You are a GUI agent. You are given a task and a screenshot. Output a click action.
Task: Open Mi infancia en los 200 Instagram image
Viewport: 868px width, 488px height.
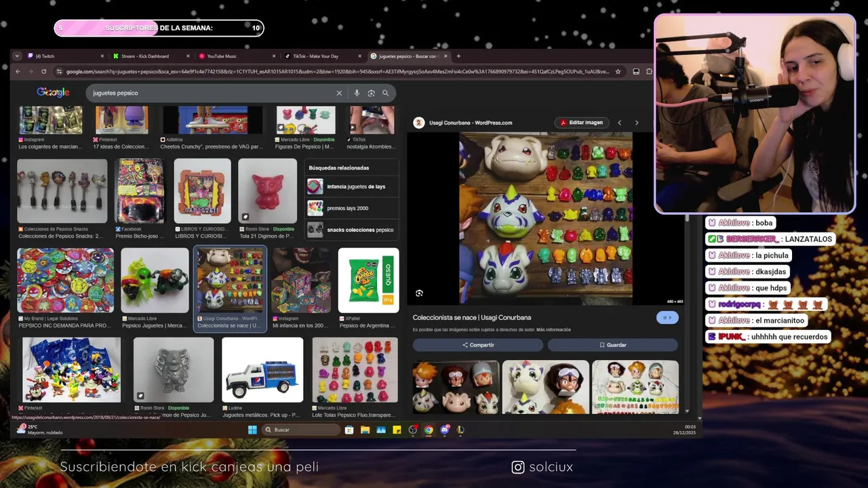301,280
